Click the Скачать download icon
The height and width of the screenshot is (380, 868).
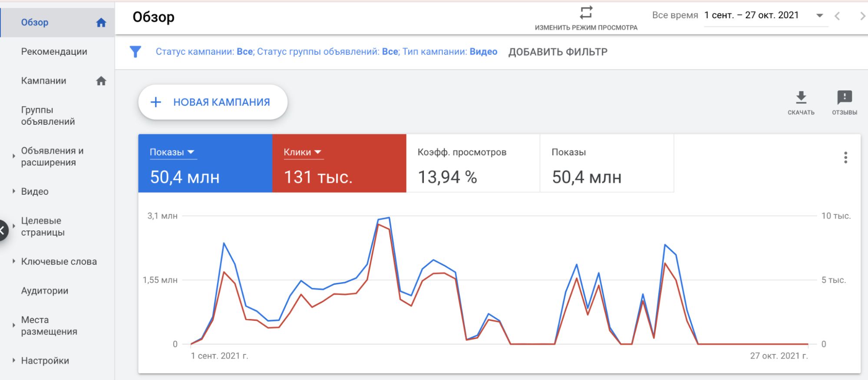801,97
